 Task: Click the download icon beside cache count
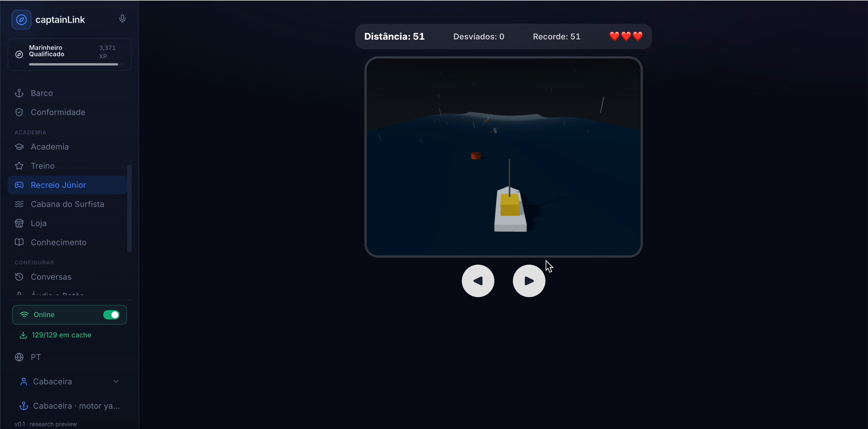point(24,335)
